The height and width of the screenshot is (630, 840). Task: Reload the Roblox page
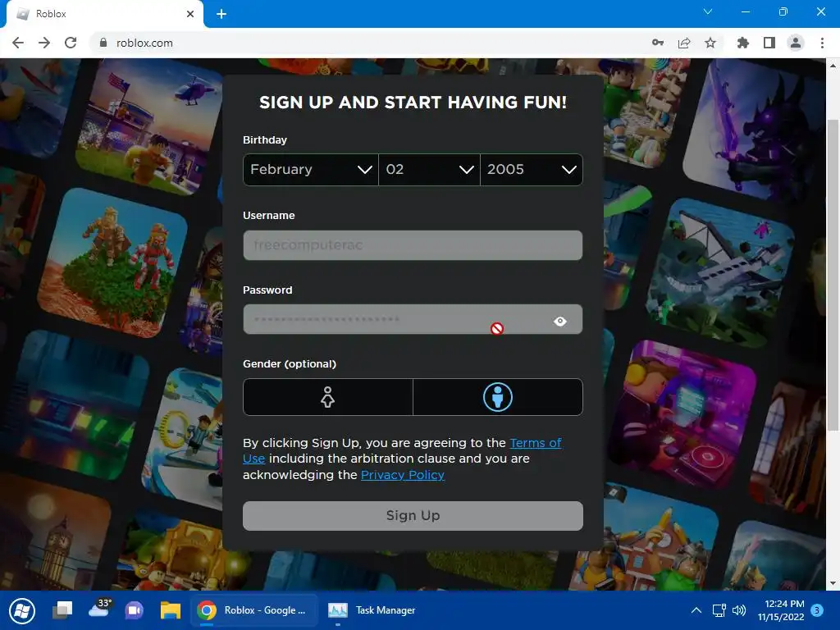(71, 43)
